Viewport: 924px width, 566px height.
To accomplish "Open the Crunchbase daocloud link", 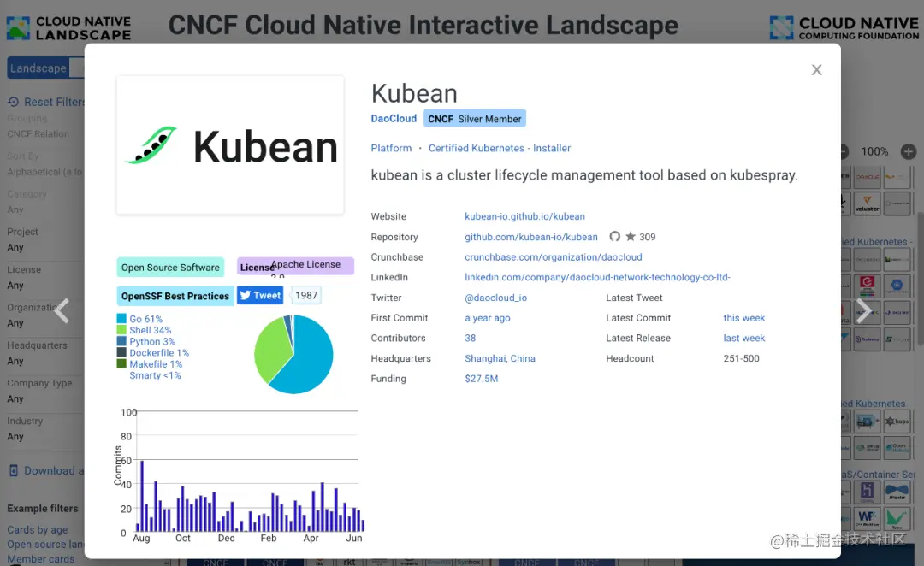I will [554, 256].
